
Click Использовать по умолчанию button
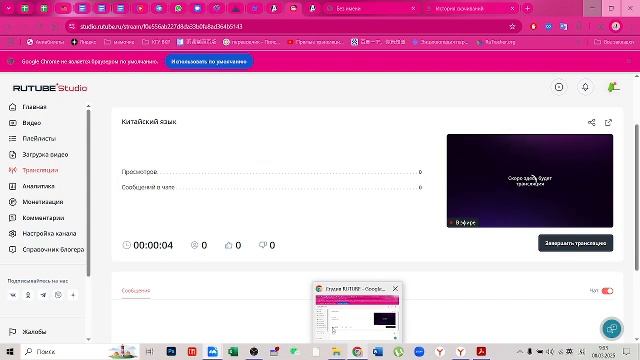click(x=209, y=62)
